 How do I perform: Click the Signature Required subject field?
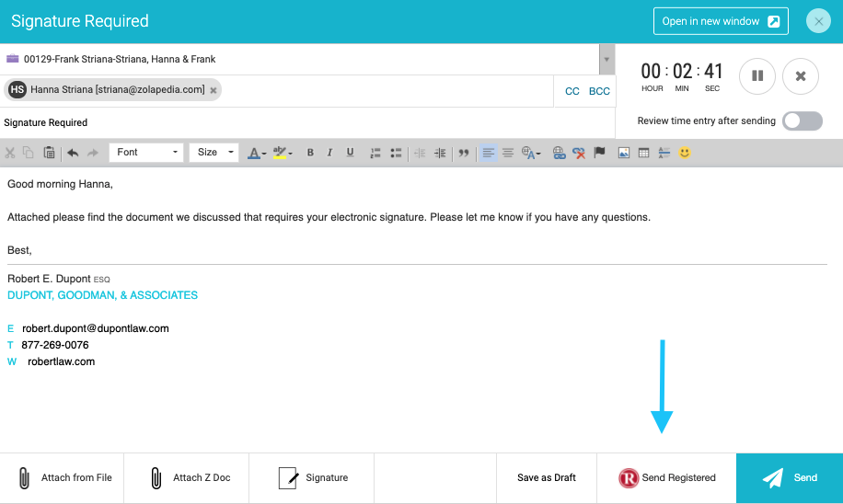pyautogui.click(x=307, y=122)
